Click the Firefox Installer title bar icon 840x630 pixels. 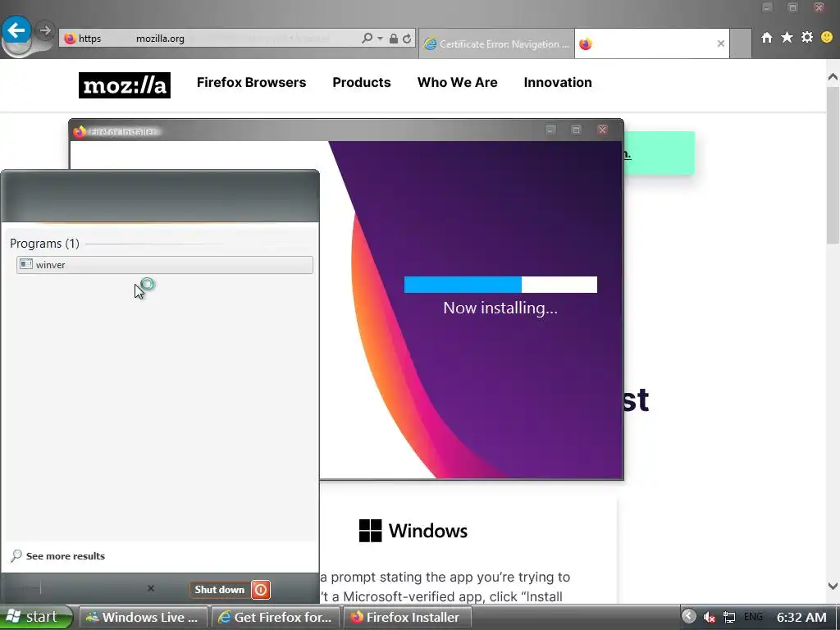tap(80, 131)
